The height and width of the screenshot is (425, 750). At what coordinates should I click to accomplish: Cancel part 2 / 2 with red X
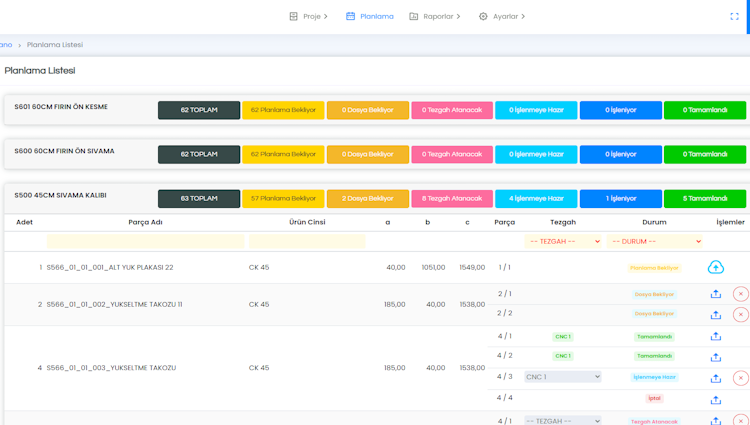tap(740, 315)
